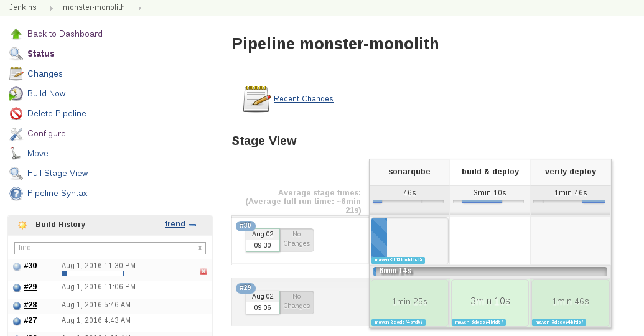Open the build history trend link
The image size is (644, 336).
click(175, 224)
